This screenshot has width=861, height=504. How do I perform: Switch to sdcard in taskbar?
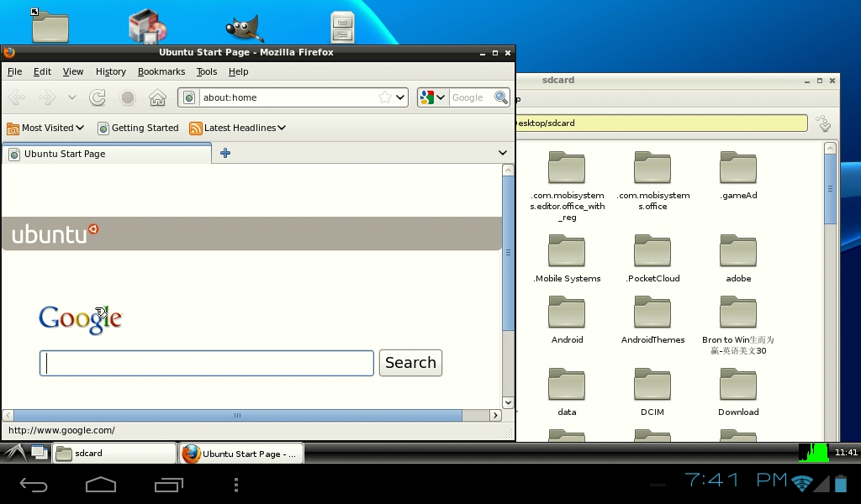114,454
